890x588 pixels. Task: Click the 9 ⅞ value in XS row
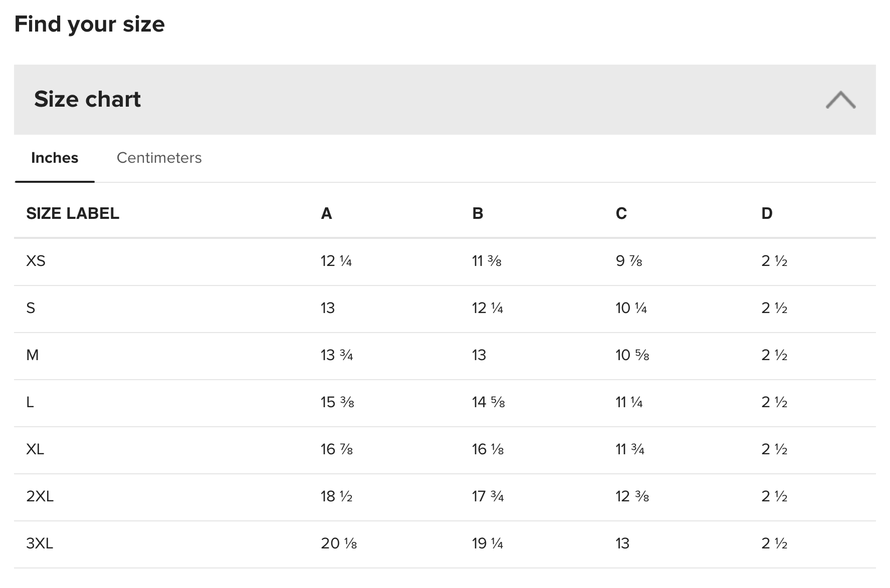pyautogui.click(x=629, y=261)
